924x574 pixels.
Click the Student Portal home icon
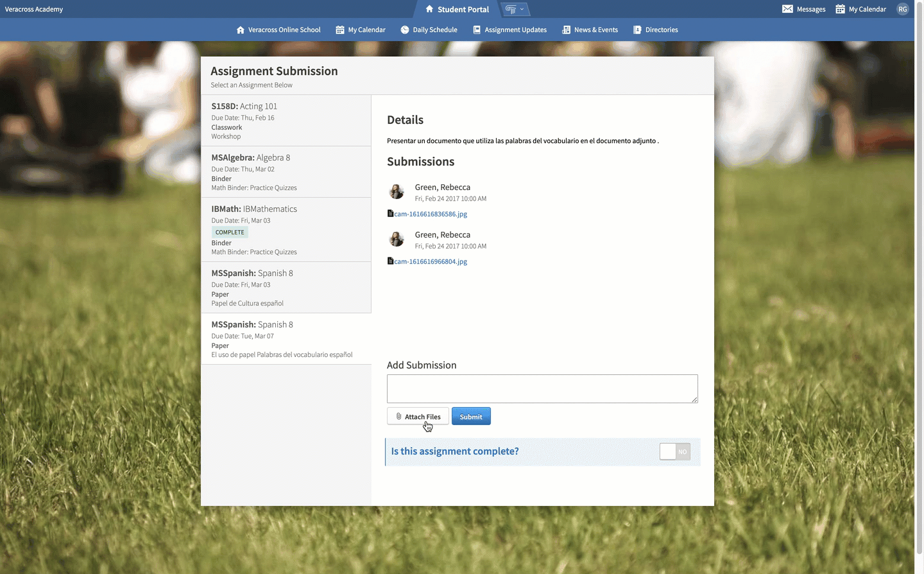(429, 9)
